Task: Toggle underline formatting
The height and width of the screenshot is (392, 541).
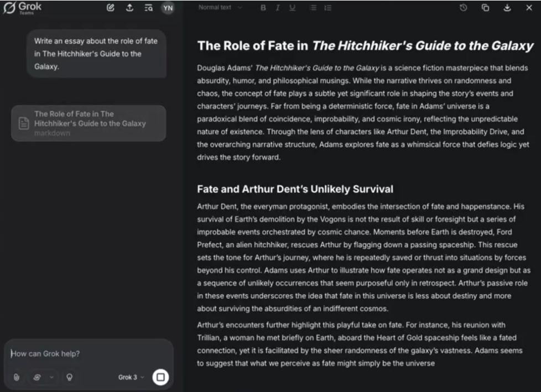Action: (292, 8)
